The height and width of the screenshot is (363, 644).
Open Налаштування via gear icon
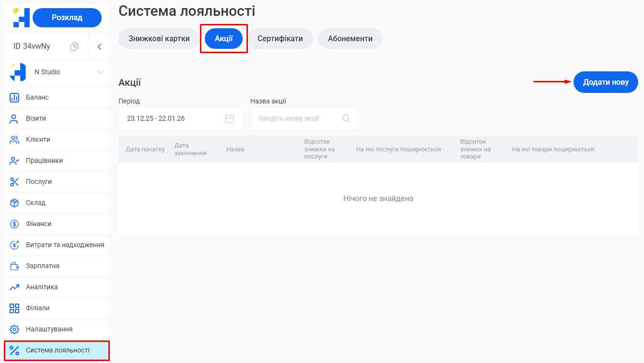click(14, 329)
